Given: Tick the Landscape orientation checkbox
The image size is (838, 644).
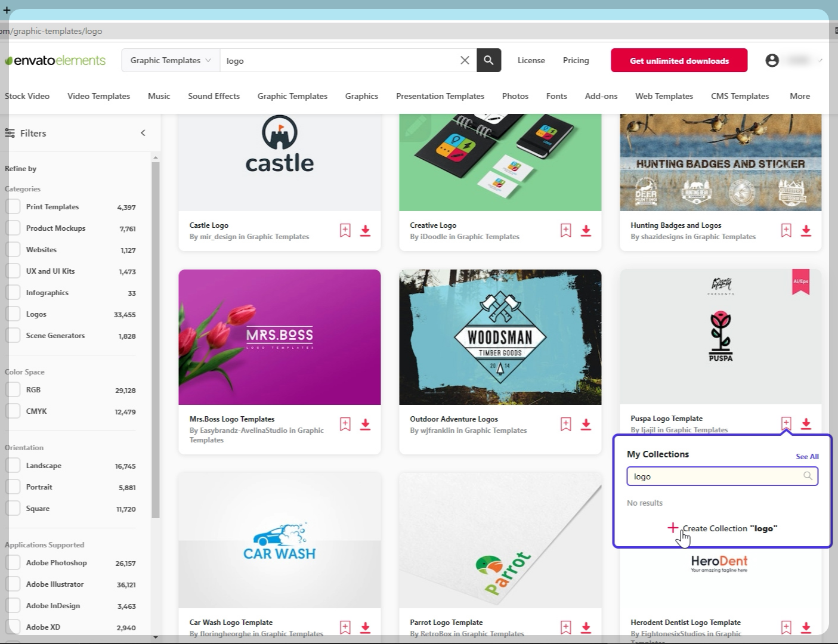Looking at the screenshot, I should pyautogui.click(x=13, y=466).
